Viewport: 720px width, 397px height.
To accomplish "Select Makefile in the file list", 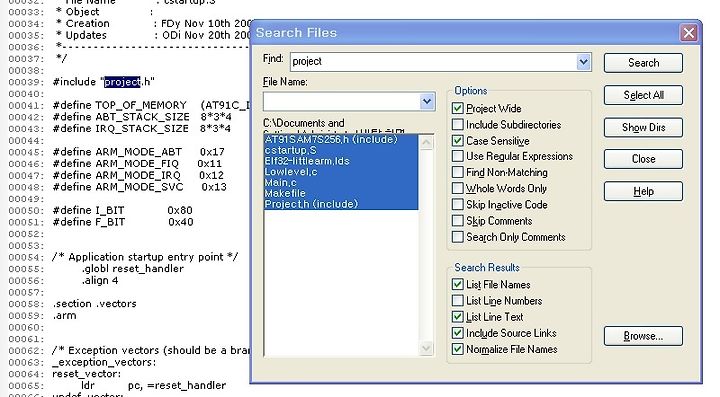I will click(341, 193).
